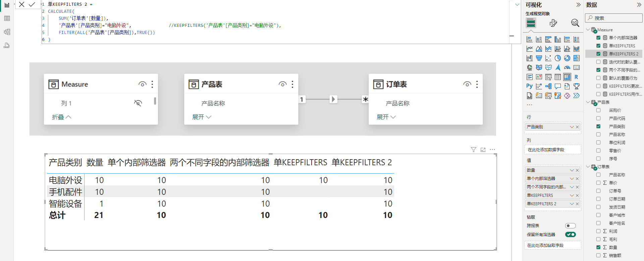Click the filter funnel icon above the matrix
This screenshot has height=261, width=644.
tap(473, 149)
